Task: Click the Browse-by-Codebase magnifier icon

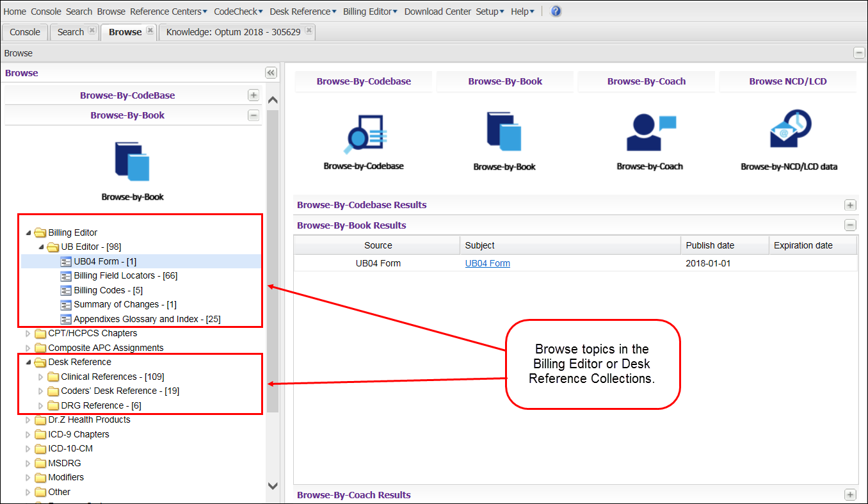Action: 364,135
